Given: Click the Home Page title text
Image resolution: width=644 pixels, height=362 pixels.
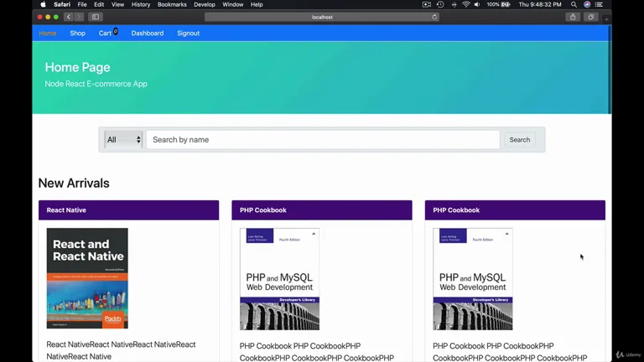Looking at the screenshot, I should tap(78, 67).
